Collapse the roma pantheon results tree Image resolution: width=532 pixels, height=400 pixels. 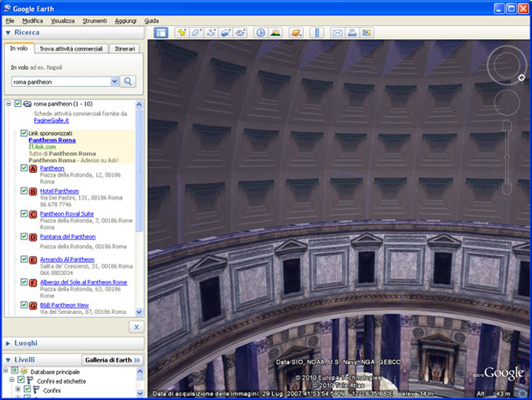click(9, 104)
